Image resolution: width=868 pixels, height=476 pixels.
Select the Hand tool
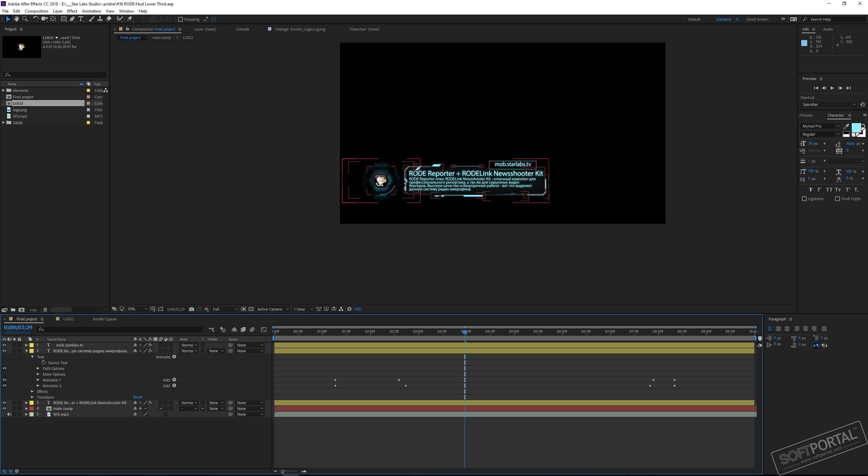16,19
